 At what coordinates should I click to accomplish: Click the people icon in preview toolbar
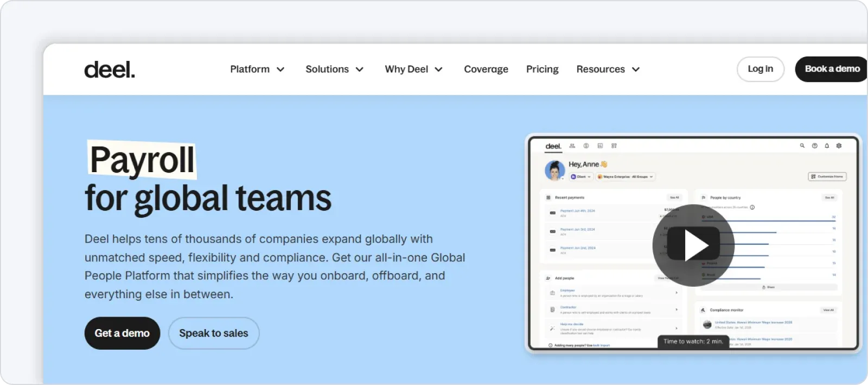pos(572,146)
